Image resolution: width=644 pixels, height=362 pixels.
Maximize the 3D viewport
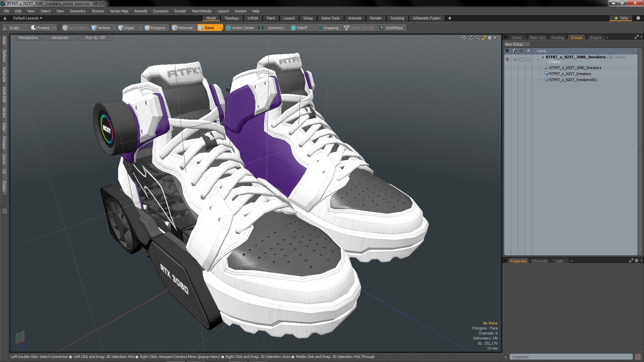coord(484,38)
